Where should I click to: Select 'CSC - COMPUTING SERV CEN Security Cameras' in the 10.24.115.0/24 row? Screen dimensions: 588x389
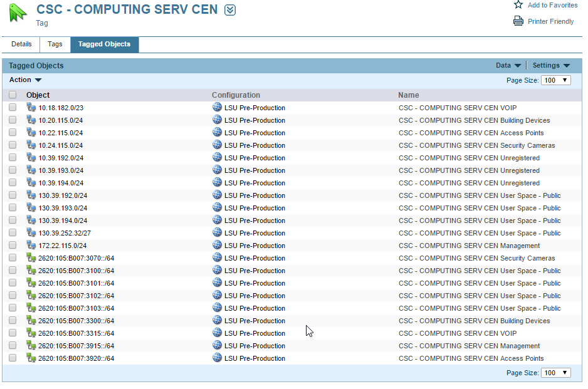(x=476, y=145)
